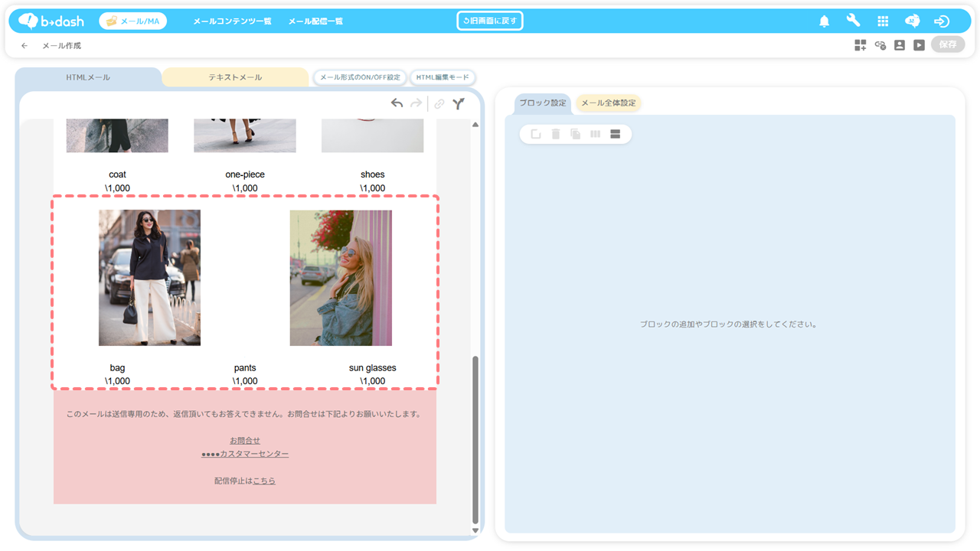This screenshot has width=980, height=551.
Task: Click the branch split arrow icon
Action: coord(458,104)
